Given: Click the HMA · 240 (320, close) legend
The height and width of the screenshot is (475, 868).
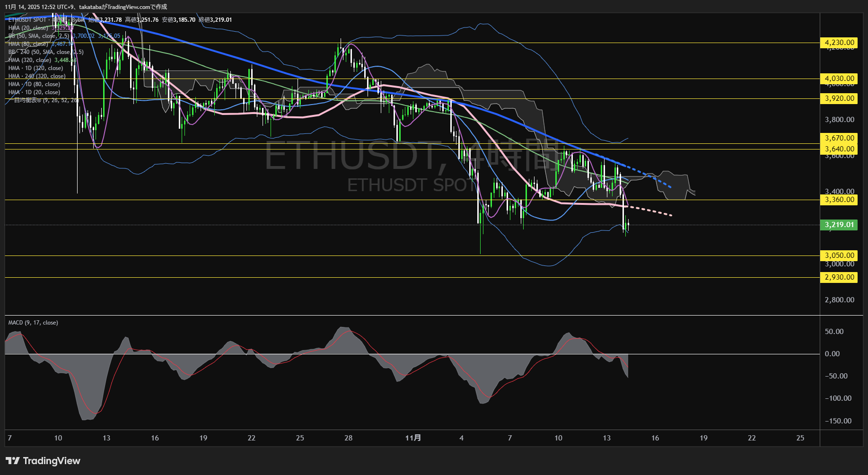Looking at the screenshot, I should pyautogui.click(x=37, y=76).
